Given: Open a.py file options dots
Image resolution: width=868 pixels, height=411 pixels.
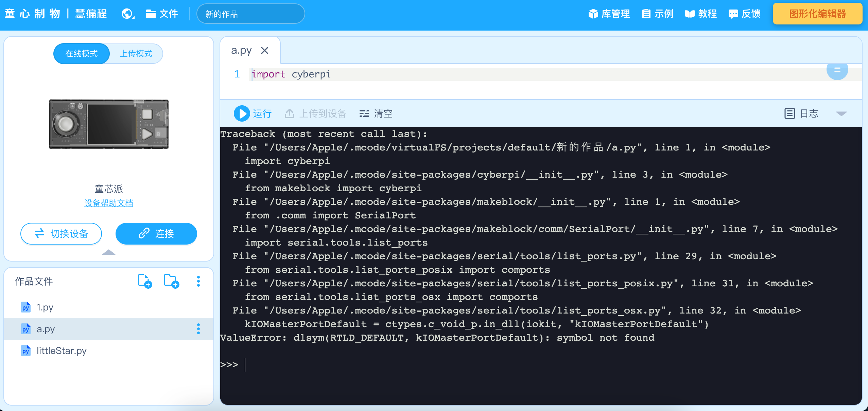Looking at the screenshot, I should tap(198, 329).
